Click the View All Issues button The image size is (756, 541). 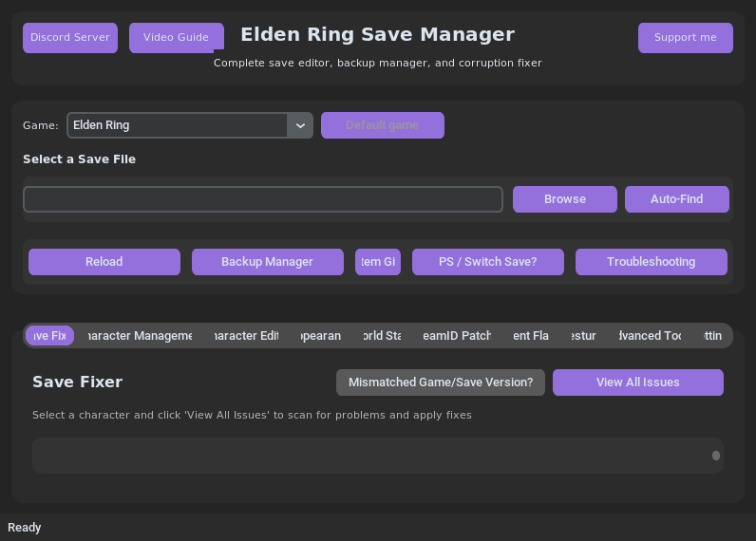pos(638,382)
